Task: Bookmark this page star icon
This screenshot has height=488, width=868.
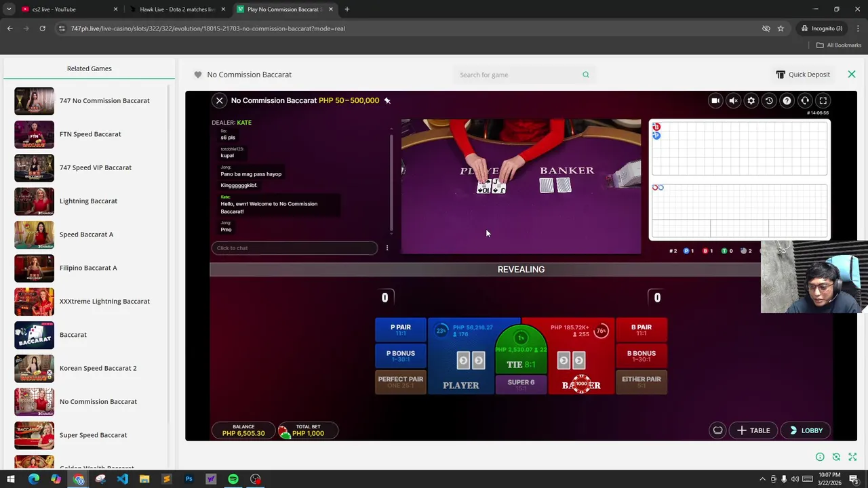Action: pos(781,28)
